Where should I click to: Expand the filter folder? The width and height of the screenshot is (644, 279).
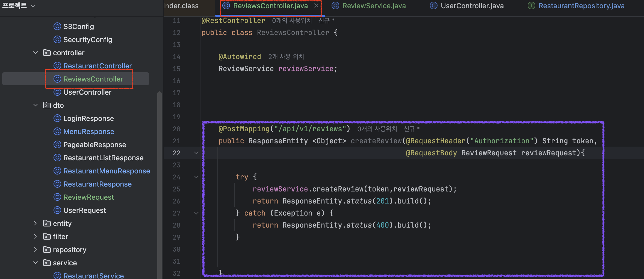pyautogui.click(x=36, y=236)
